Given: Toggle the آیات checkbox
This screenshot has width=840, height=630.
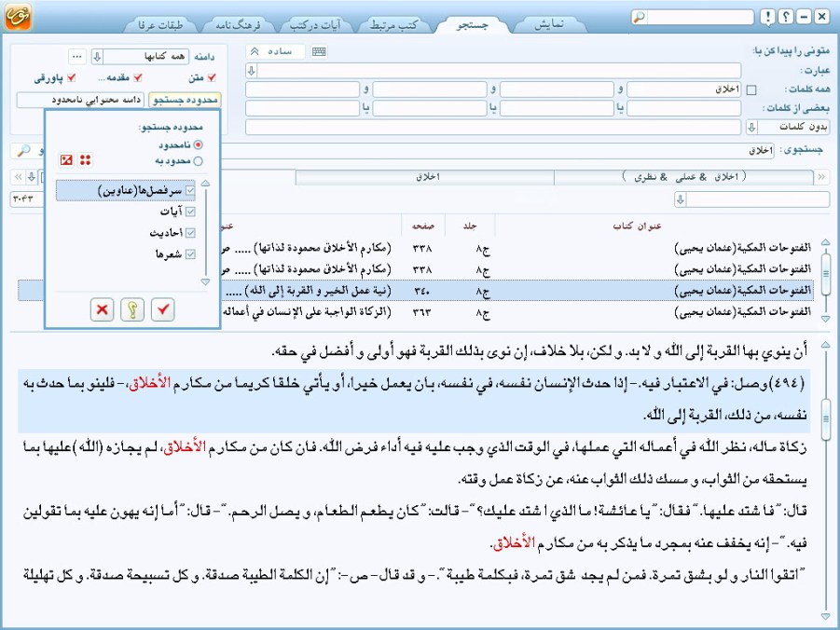Looking at the screenshot, I should (x=190, y=212).
